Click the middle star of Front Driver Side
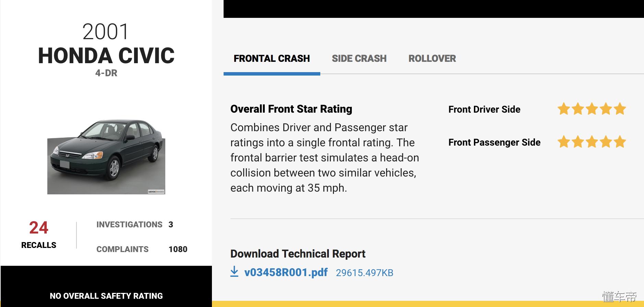Viewport: 644px width, 307px height. click(x=592, y=109)
